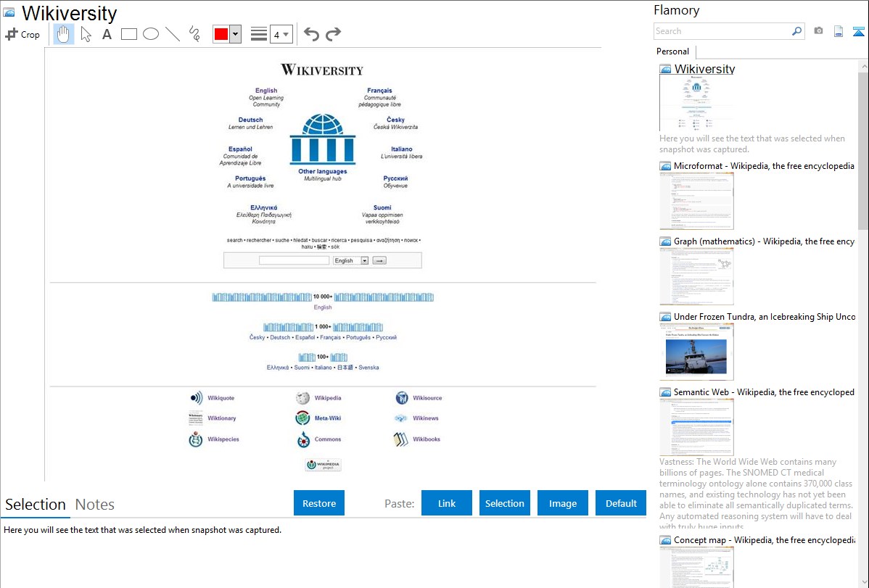
Task: Click the Česky language link
Action: [x=396, y=120]
